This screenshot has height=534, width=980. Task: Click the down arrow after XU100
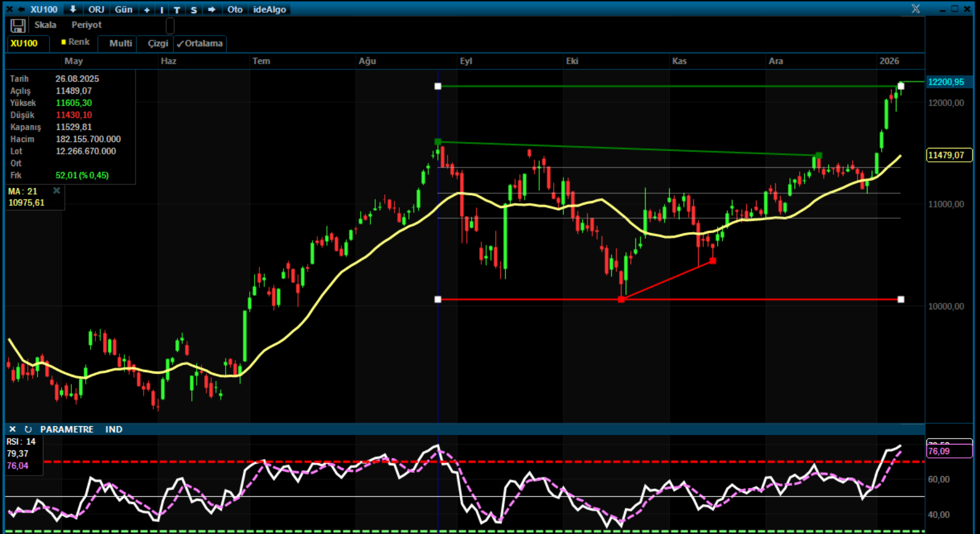point(73,9)
